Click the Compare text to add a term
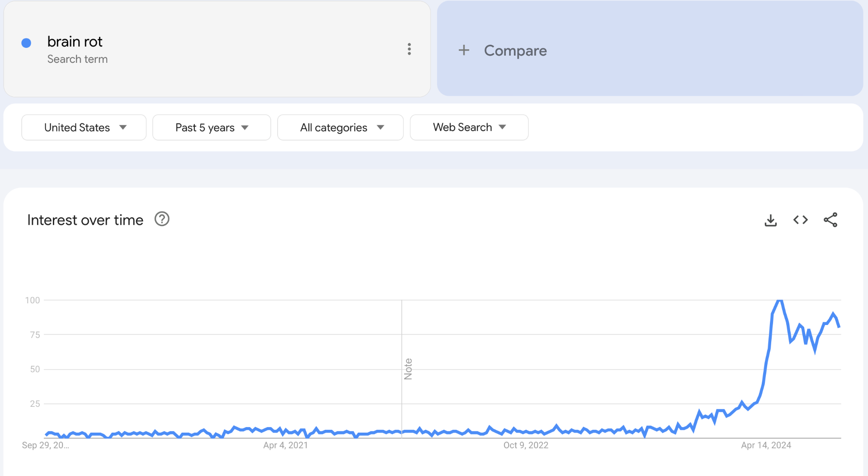The height and width of the screenshot is (476, 868). pos(515,51)
